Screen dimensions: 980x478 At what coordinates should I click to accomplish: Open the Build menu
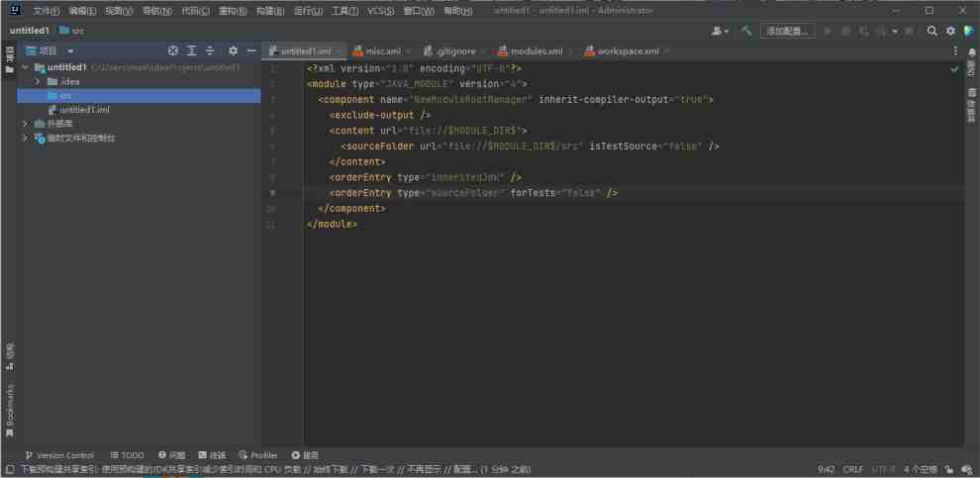tap(270, 11)
